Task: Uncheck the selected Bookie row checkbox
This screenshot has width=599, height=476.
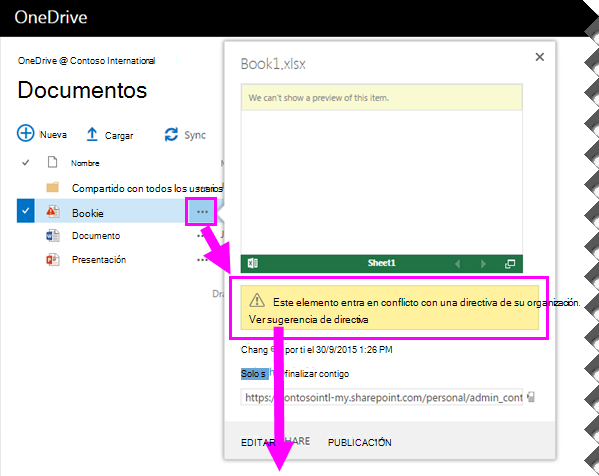Action: (x=26, y=210)
